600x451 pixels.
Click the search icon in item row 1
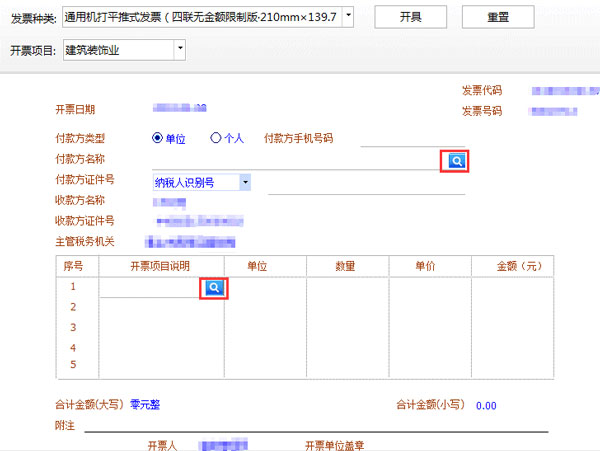click(x=215, y=288)
